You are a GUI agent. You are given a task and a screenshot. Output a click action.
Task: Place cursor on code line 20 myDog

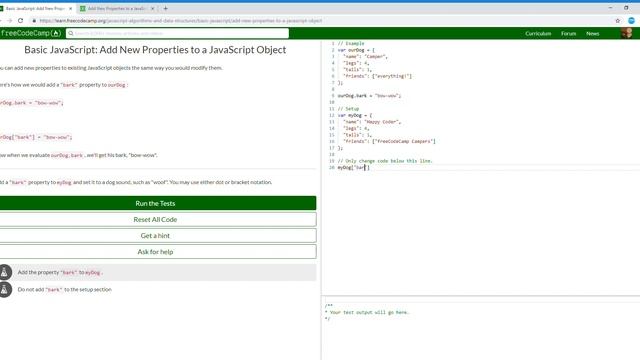pos(353,168)
